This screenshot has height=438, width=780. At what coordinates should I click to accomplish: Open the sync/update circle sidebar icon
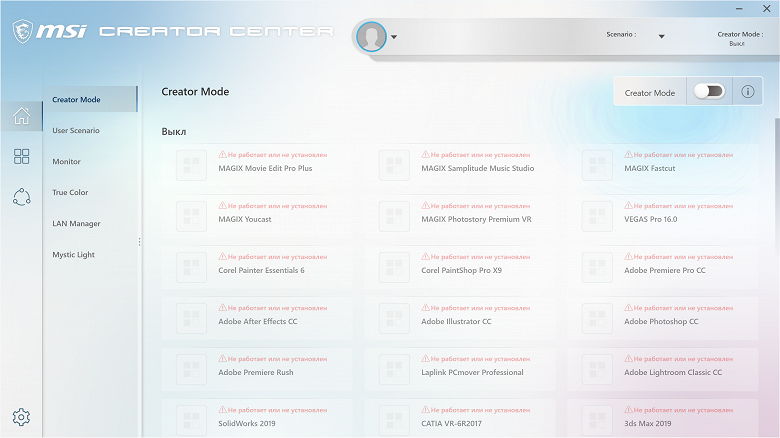[21, 197]
